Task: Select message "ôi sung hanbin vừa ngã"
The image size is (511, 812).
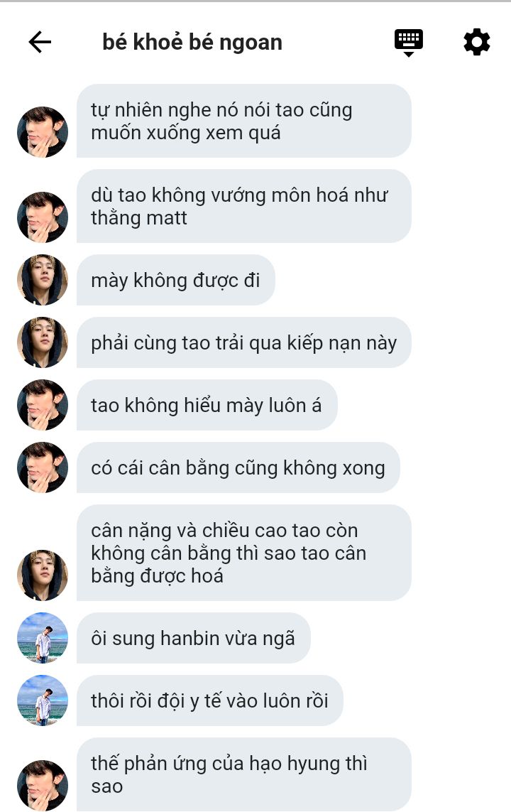Action: [x=194, y=638]
